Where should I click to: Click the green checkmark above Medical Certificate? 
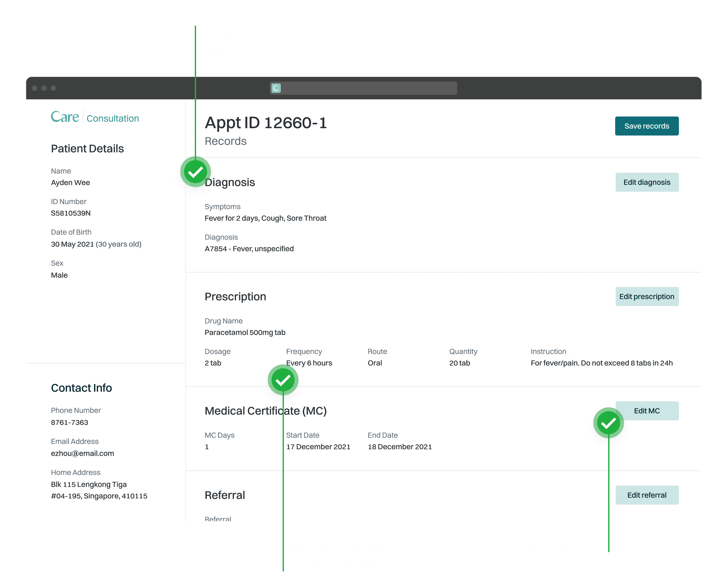[283, 380]
